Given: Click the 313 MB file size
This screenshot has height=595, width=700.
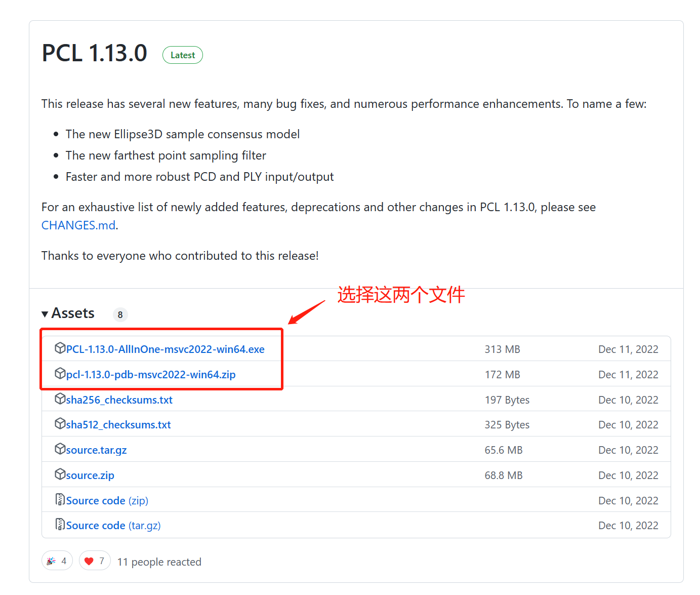Looking at the screenshot, I should [x=502, y=349].
